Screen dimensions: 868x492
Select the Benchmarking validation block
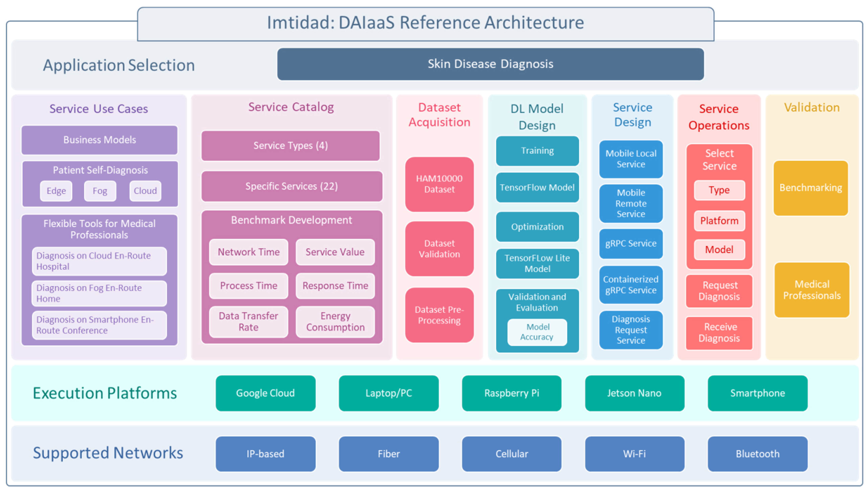click(x=810, y=188)
